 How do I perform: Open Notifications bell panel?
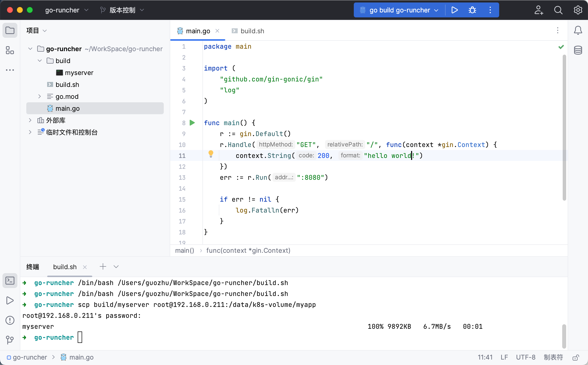tap(578, 31)
